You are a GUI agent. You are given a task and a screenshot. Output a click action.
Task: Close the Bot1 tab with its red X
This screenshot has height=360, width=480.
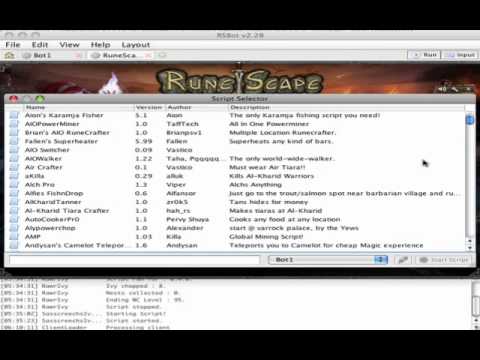coord(79,55)
